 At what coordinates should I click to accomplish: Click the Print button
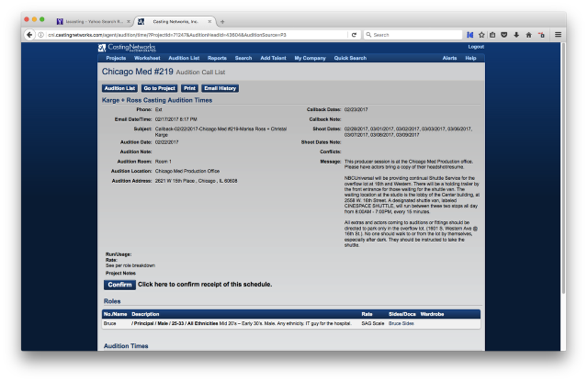[190, 88]
